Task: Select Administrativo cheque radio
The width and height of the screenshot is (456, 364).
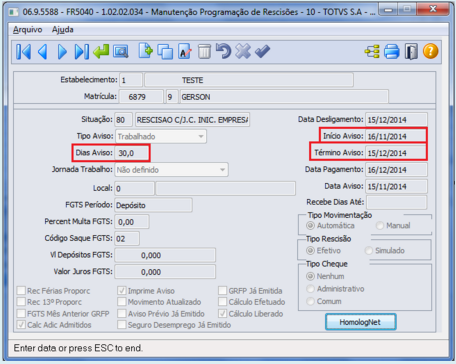Action: (x=310, y=288)
